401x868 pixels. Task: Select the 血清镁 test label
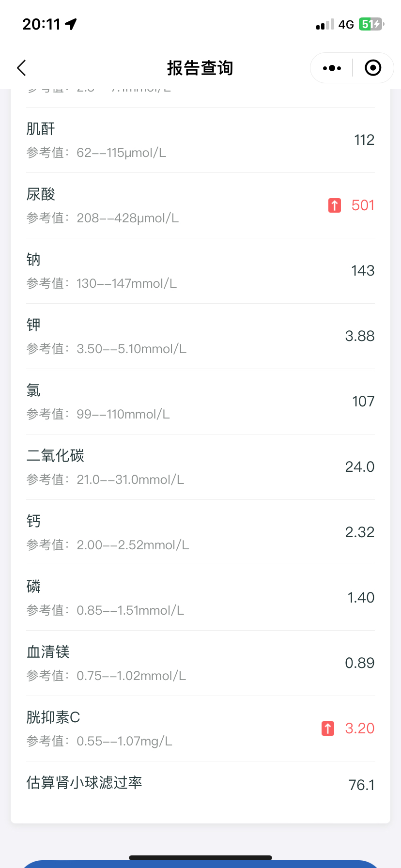[48, 652]
